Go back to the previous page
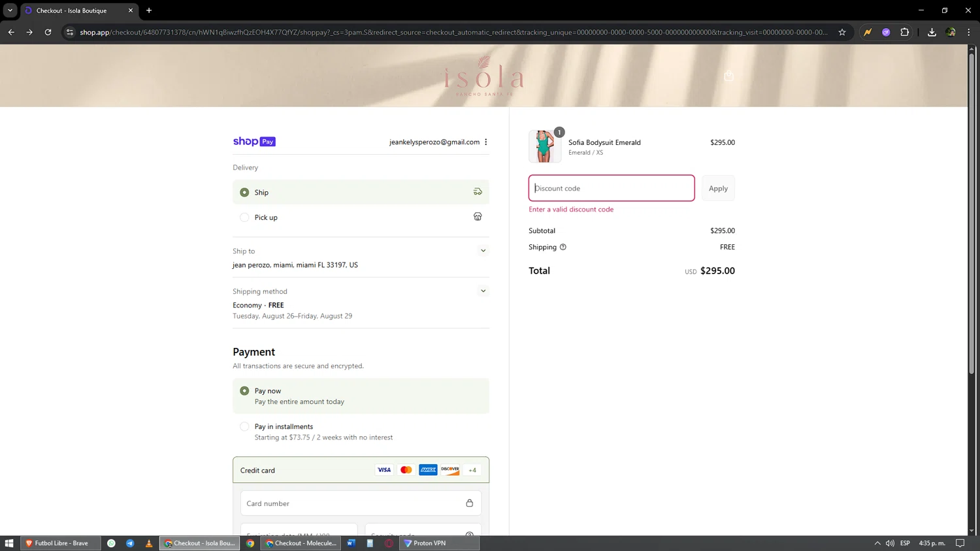 pyautogui.click(x=11, y=32)
